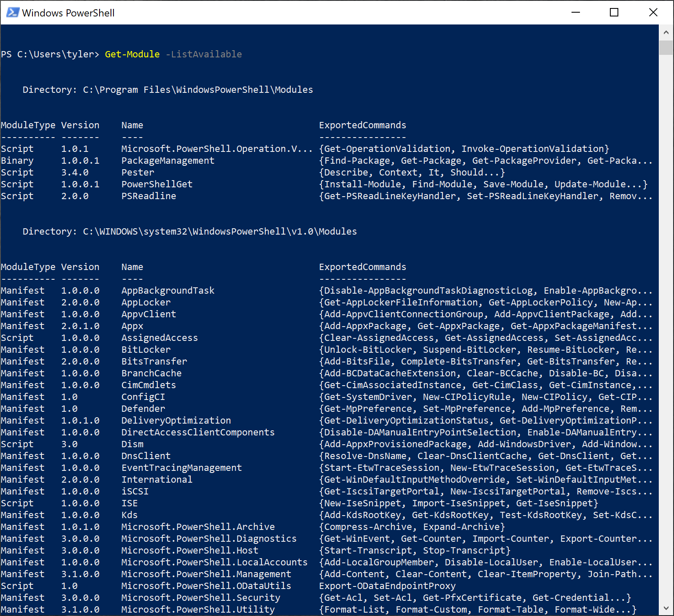Click the PowerShell icon in the title bar

(13, 12)
